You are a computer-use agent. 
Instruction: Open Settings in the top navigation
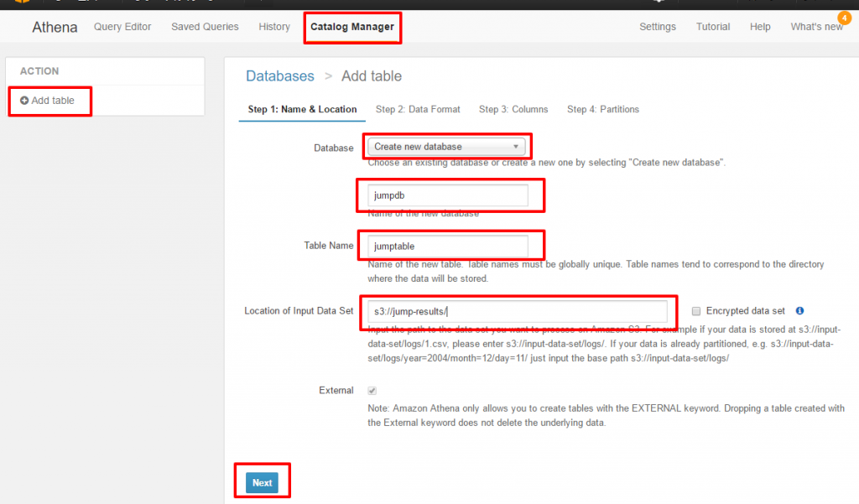pyautogui.click(x=658, y=27)
